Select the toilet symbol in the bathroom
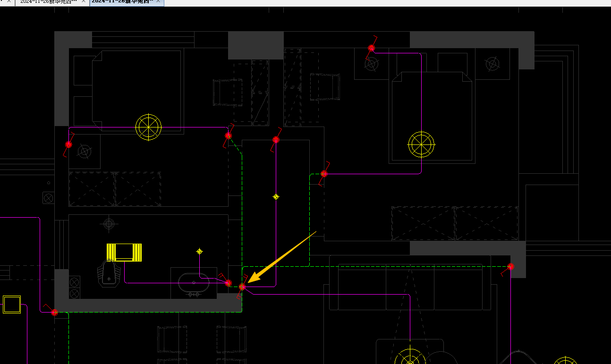The height and width of the screenshot is (364, 611). (109, 274)
